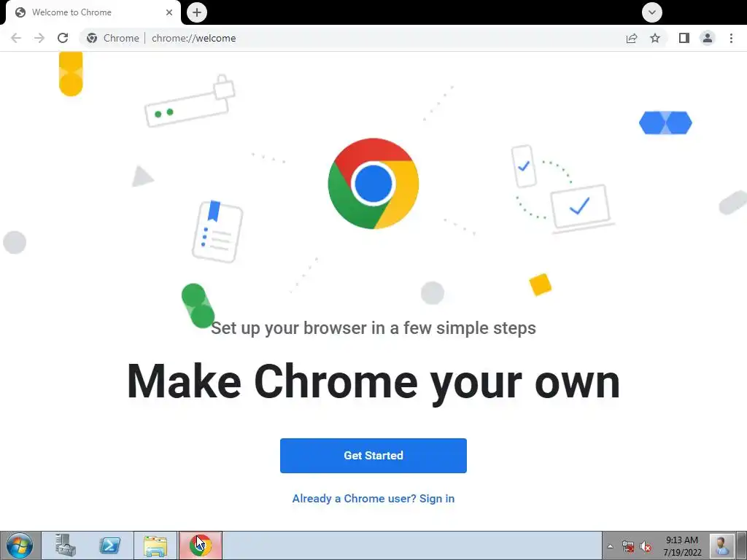Open the share this page icon
Viewport: 747px width, 560px height.
[x=632, y=38]
